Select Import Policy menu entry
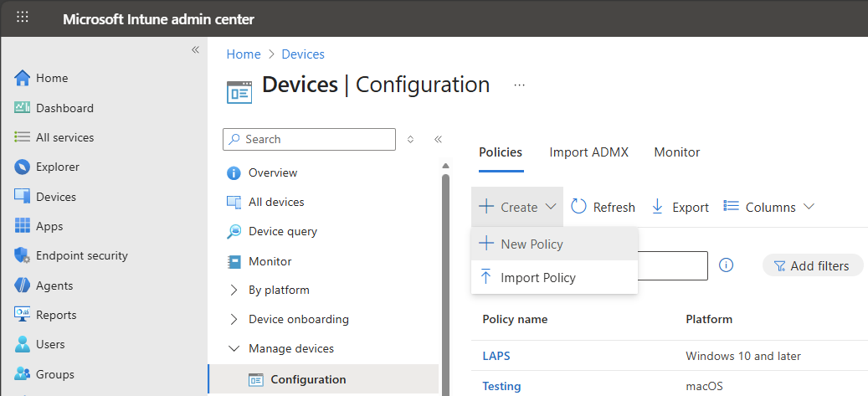The width and height of the screenshot is (868, 396). coord(537,278)
